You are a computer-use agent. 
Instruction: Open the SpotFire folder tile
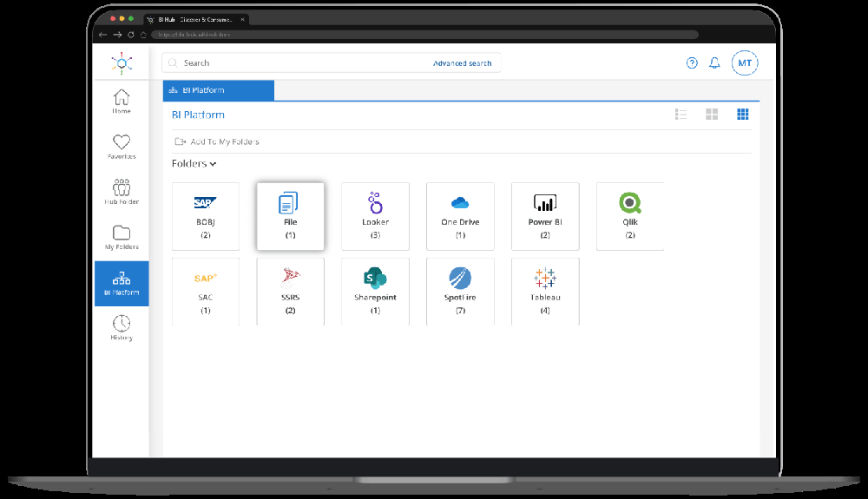pyautogui.click(x=460, y=292)
